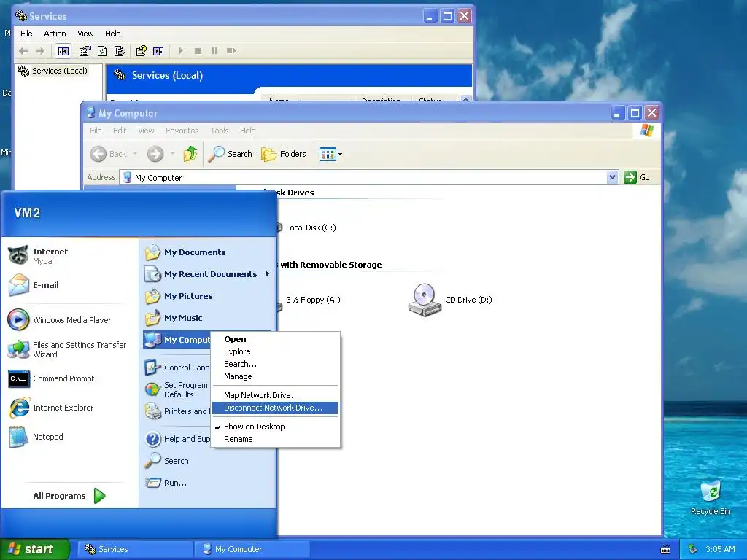Open Help and Support
The width and height of the screenshot is (747, 560).
[177, 439]
